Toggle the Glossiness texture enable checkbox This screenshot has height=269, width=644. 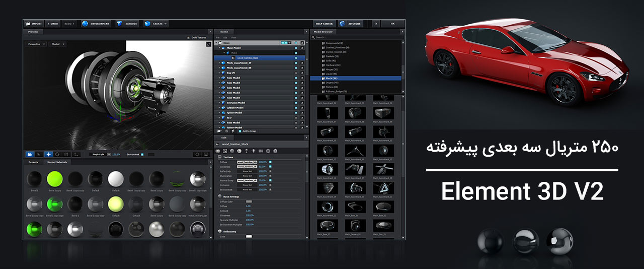(270, 167)
